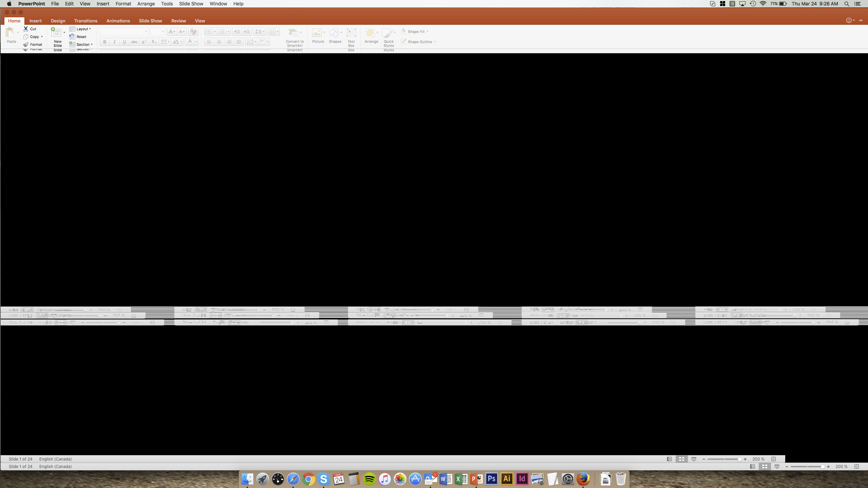Open the font name combo box

click(x=124, y=32)
